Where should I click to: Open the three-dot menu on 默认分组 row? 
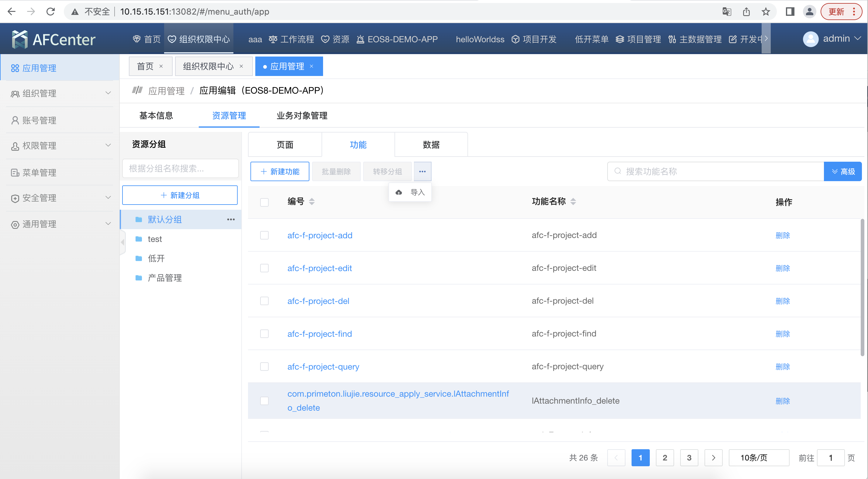(x=231, y=219)
